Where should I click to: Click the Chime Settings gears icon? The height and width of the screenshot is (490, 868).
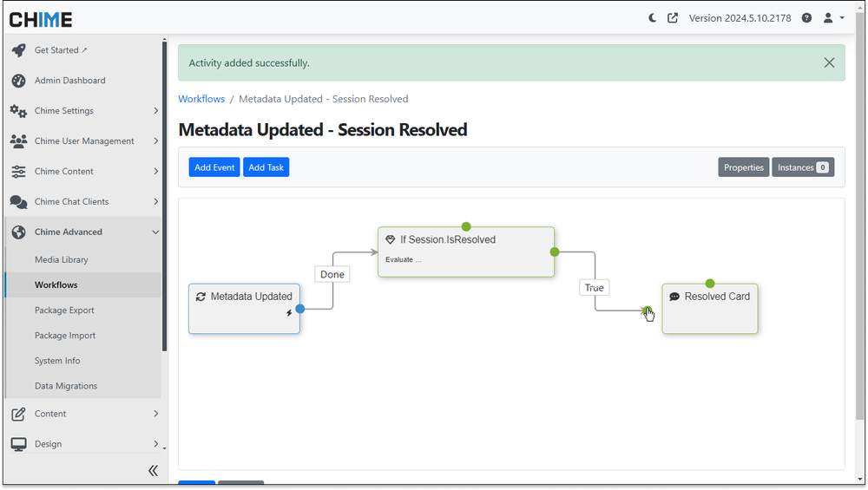point(18,111)
